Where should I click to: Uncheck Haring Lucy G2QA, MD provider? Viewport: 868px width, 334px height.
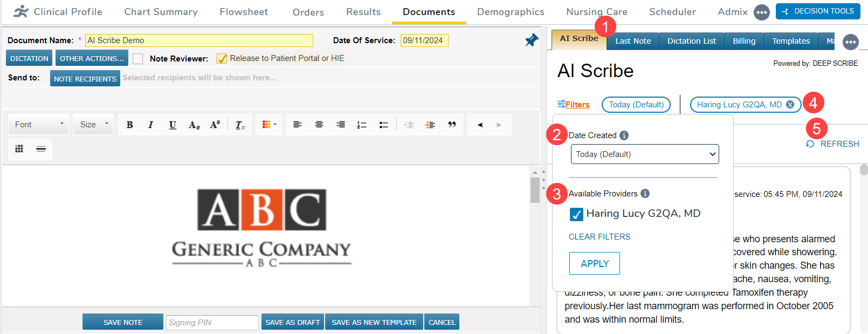pos(576,214)
